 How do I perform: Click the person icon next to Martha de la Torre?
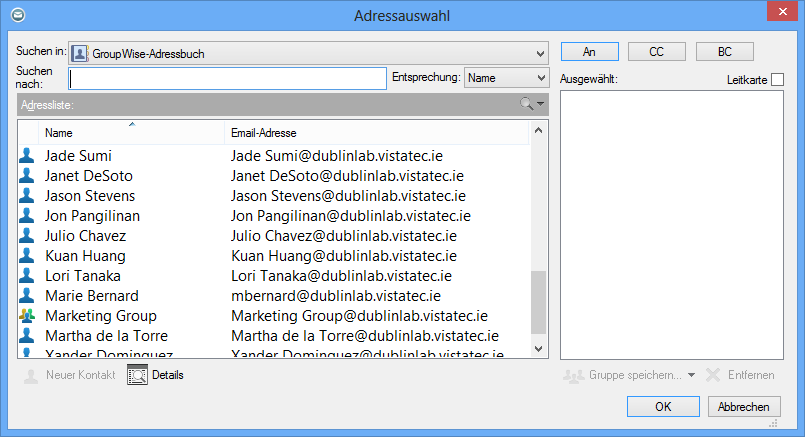pyautogui.click(x=27, y=335)
